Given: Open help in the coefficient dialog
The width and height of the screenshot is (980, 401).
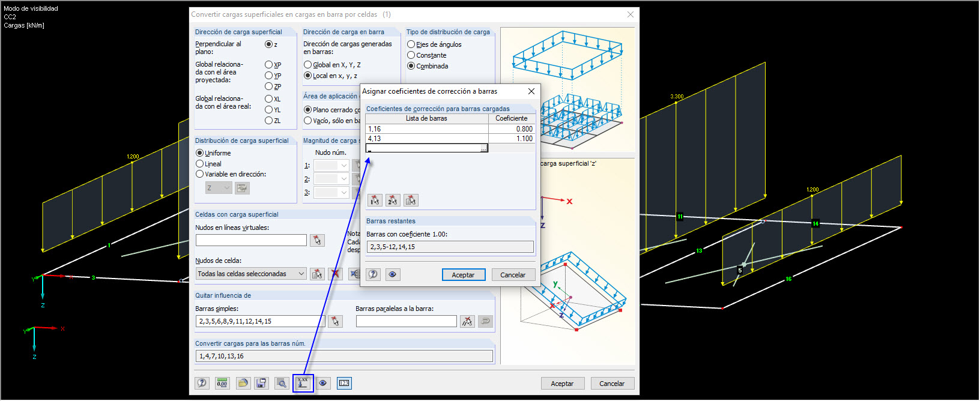Looking at the screenshot, I should [373, 274].
